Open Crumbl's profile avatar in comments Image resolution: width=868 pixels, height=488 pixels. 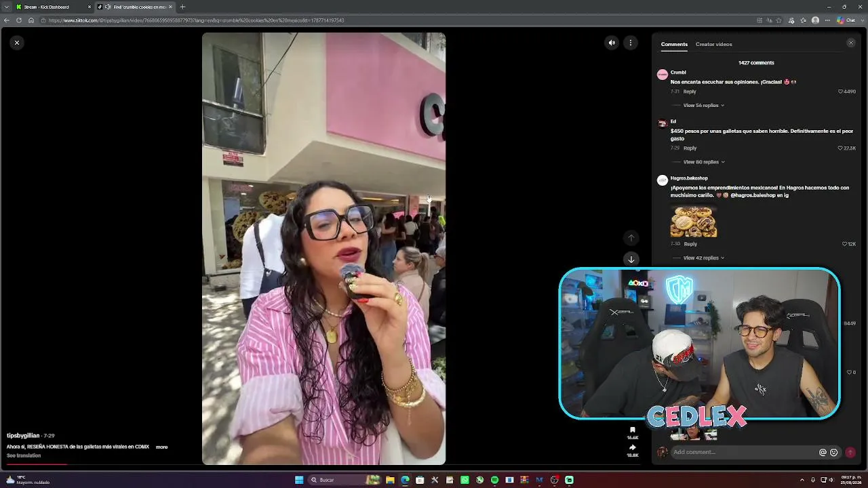click(663, 75)
